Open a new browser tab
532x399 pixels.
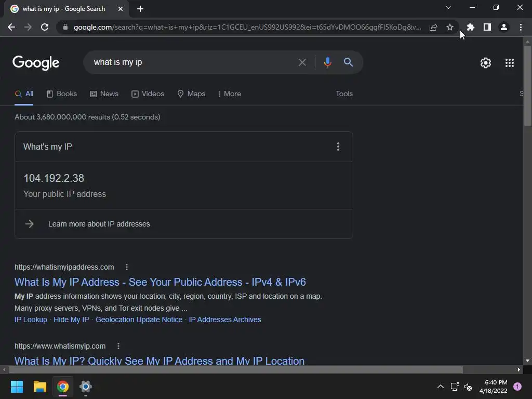click(x=140, y=9)
